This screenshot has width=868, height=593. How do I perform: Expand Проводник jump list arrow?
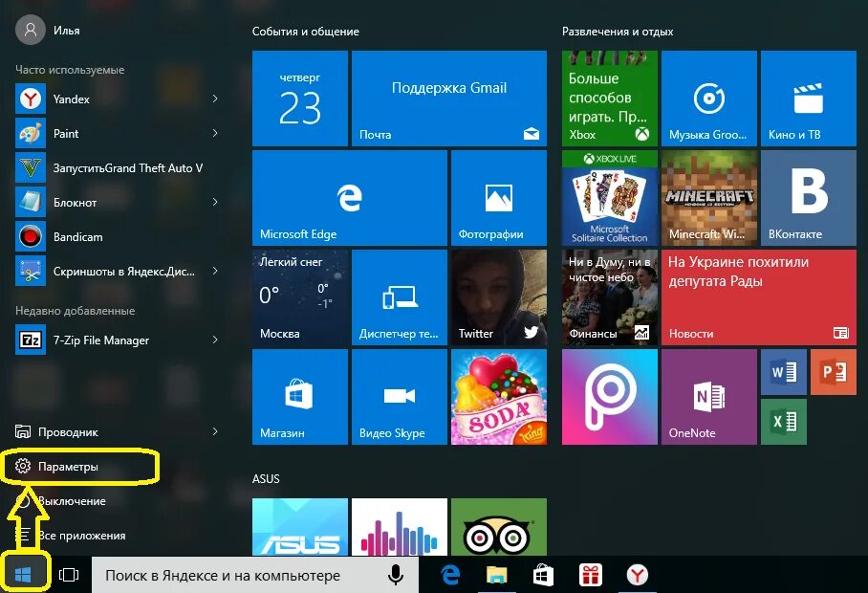(215, 431)
